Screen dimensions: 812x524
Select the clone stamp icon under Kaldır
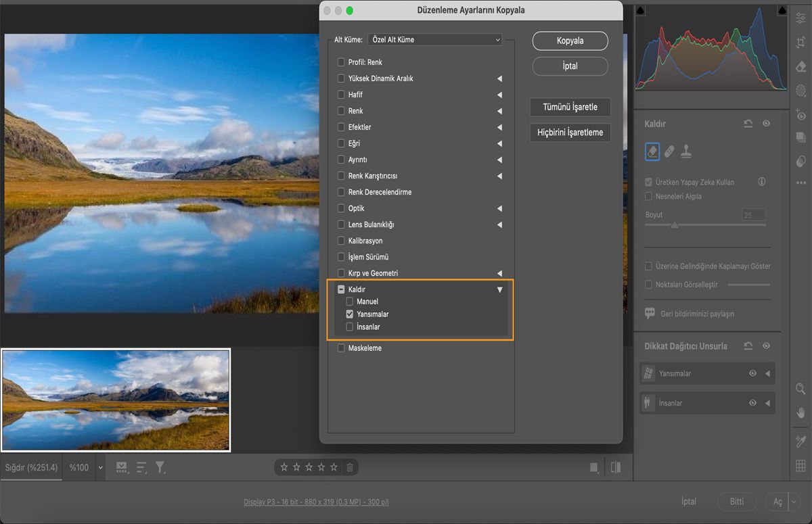tap(686, 151)
